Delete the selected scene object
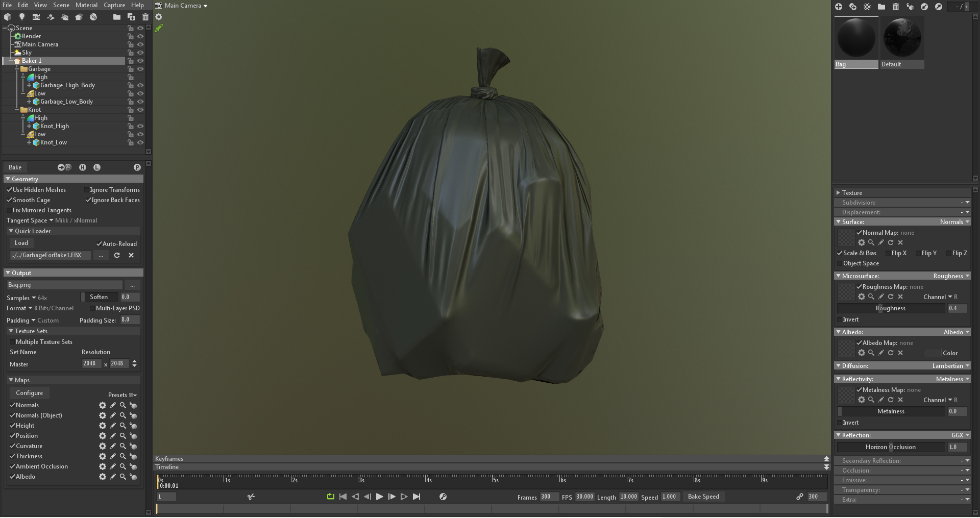The image size is (980, 518). click(x=145, y=17)
